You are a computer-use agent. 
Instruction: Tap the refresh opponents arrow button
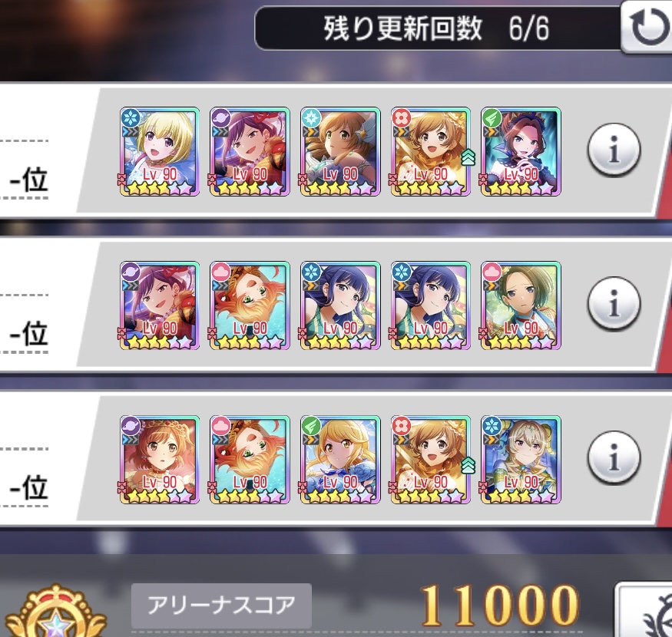pyautogui.click(x=647, y=28)
